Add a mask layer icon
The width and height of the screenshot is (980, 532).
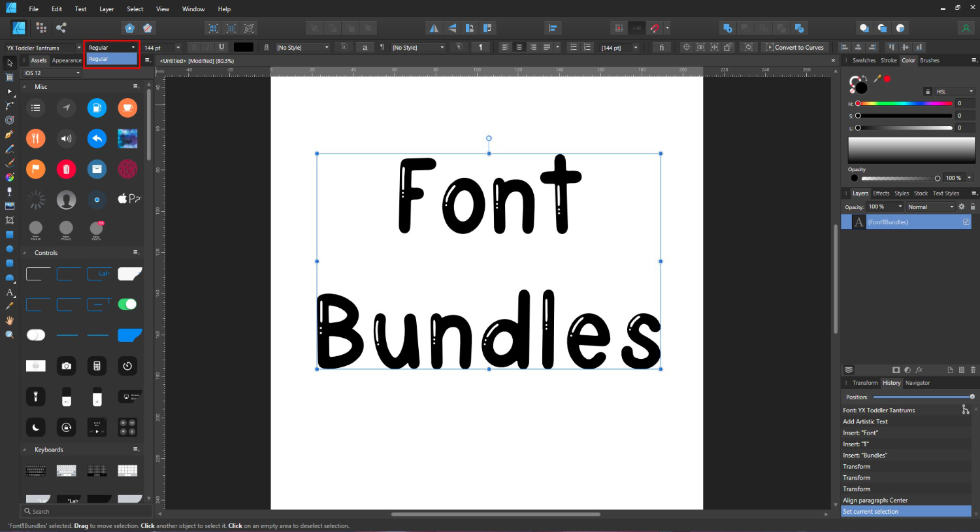pos(896,370)
